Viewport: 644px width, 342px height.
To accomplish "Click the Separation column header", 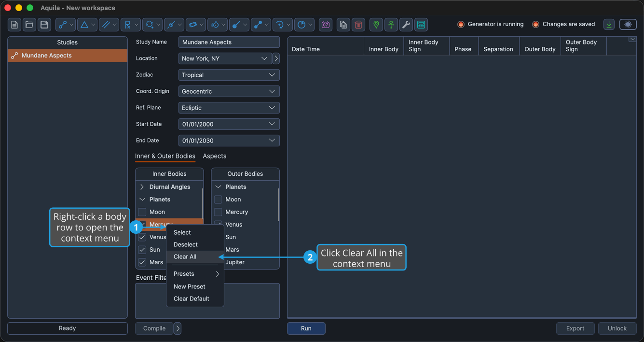I will click(499, 46).
